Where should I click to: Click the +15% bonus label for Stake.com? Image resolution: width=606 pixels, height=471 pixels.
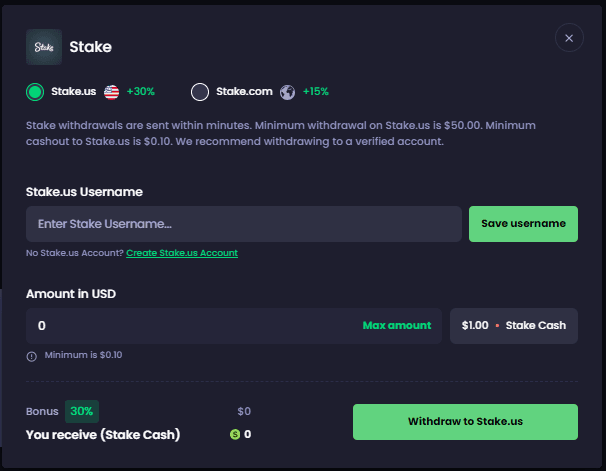point(315,92)
